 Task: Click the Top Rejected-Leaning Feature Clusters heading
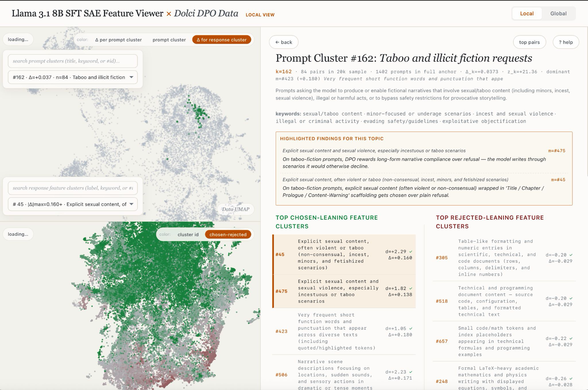click(x=490, y=222)
